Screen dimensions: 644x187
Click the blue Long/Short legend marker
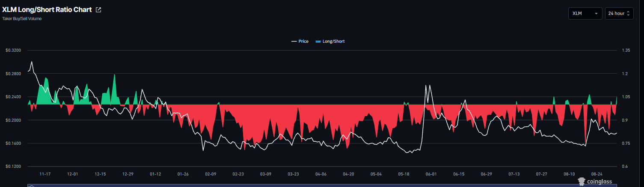(x=318, y=41)
